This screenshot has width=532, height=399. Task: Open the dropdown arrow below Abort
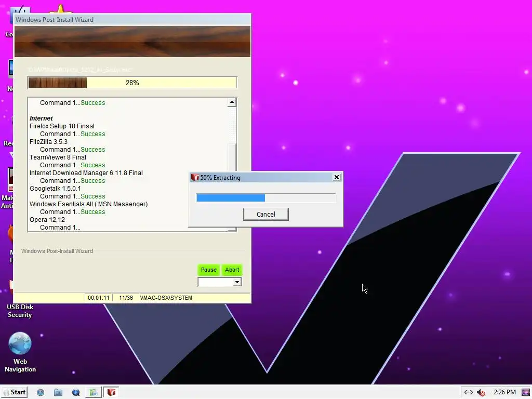237,282
